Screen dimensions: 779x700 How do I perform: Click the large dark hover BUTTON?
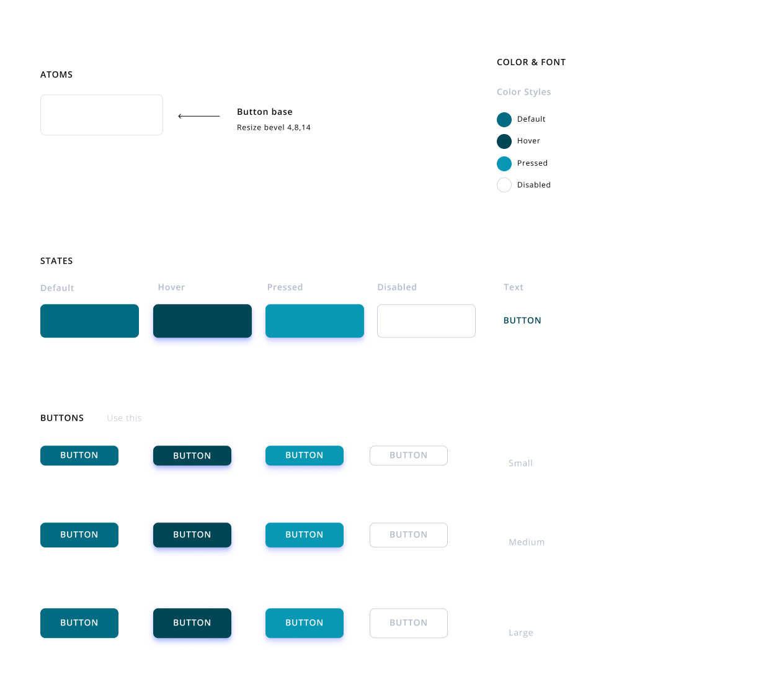point(192,622)
